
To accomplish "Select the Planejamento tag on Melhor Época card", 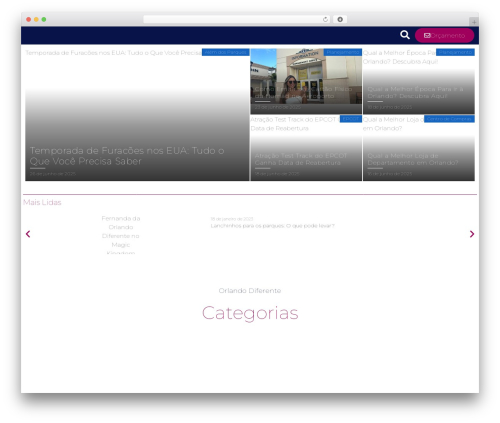I will [x=455, y=52].
